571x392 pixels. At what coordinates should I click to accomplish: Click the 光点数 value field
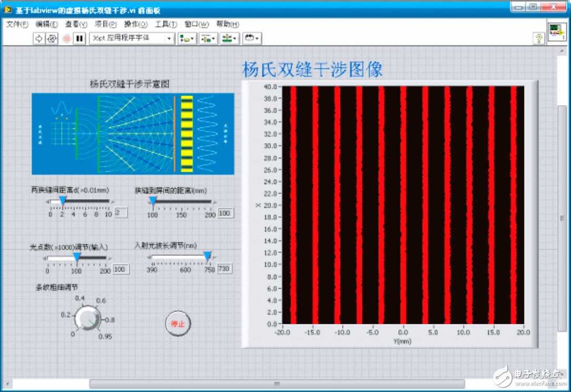click(x=121, y=269)
